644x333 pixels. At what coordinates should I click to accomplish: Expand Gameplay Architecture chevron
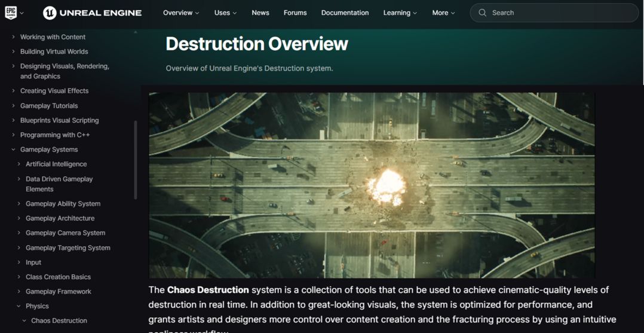[x=19, y=218]
